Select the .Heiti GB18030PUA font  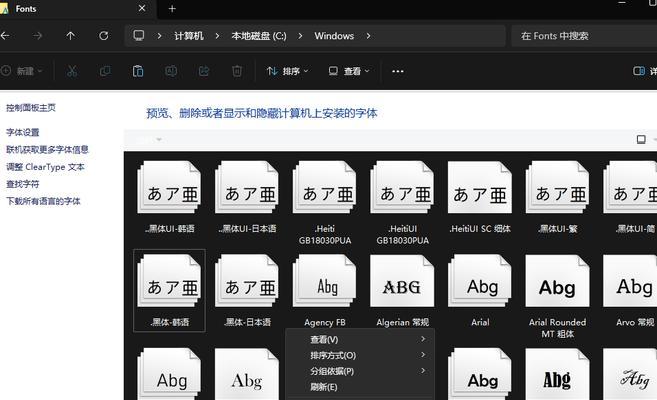pyautogui.click(x=325, y=203)
